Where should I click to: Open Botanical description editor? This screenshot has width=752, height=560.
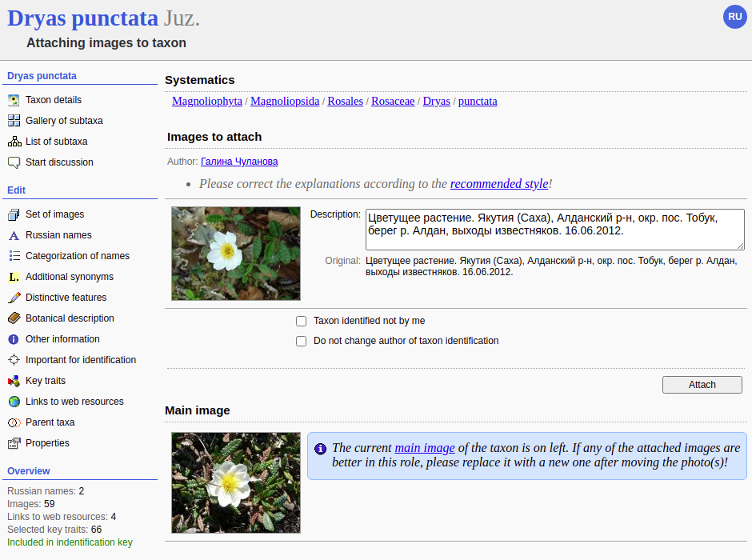(70, 318)
